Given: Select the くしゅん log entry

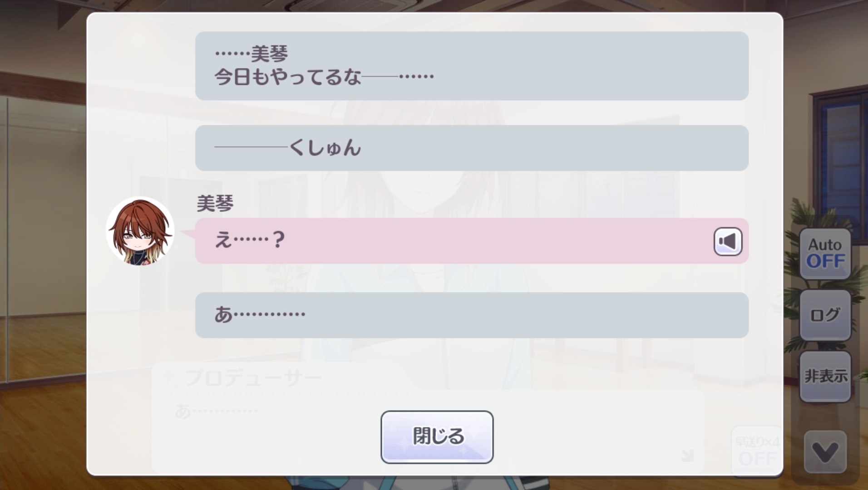Looking at the screenshot, I should [472, 148].
